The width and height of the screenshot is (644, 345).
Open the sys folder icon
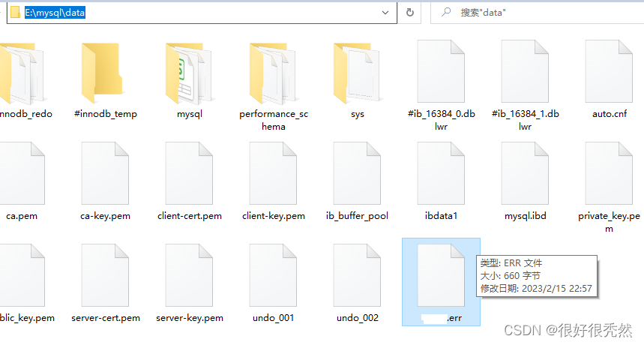(357, 73)
